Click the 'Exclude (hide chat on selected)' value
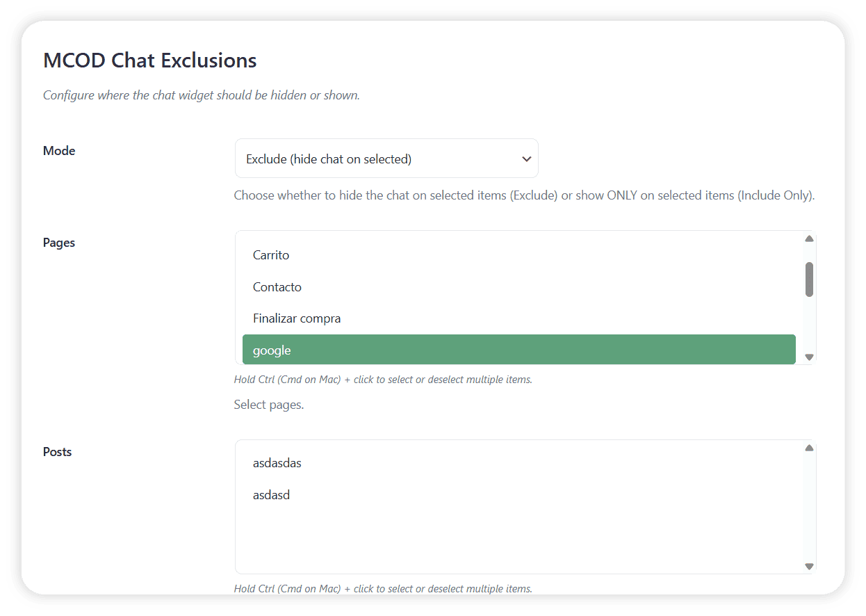866x616 pixels. coord(329,159)
